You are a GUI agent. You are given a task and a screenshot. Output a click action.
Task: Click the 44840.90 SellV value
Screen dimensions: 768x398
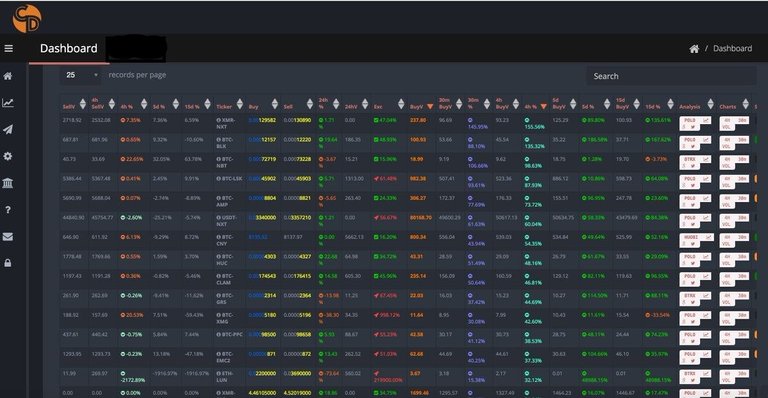[x=73, y=217]
